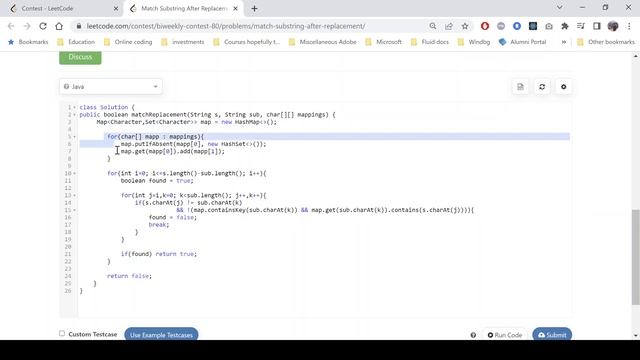Screen dimensions: 640x360
Task: Click the browser forward arrow
Action: point(27,26)
